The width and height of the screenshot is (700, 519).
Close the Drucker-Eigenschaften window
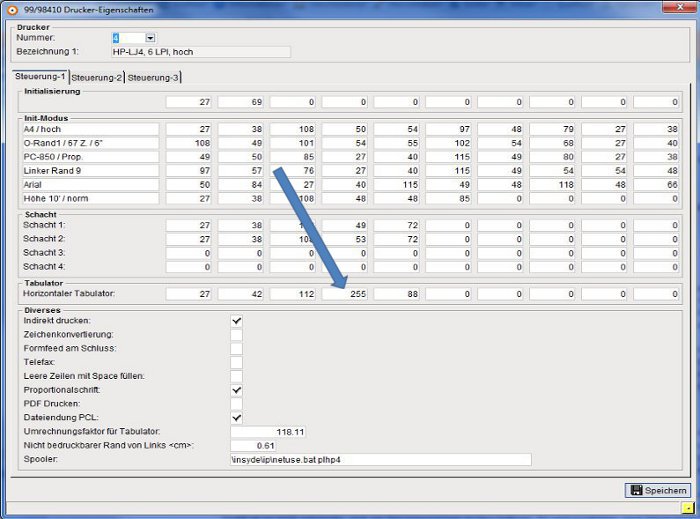679,7
